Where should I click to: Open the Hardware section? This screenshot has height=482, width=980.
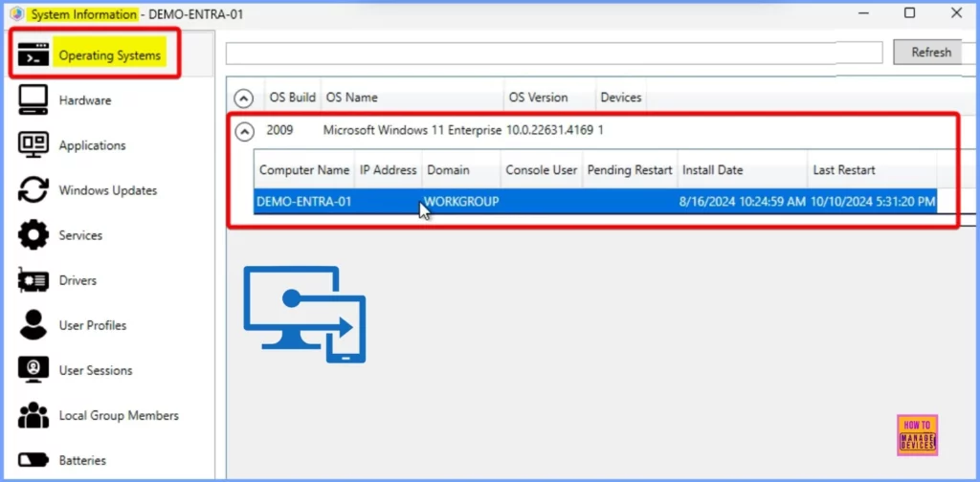(85, 100)
